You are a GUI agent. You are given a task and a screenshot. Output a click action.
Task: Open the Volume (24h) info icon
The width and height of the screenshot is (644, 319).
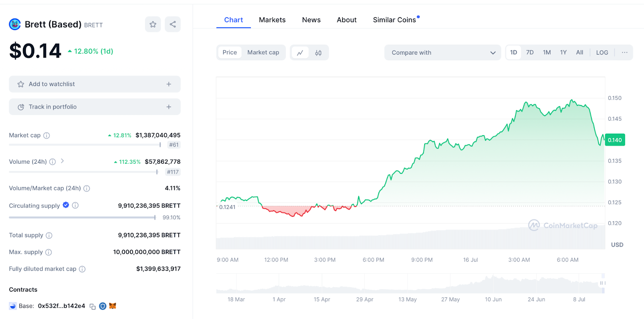(x=52, y=162)
